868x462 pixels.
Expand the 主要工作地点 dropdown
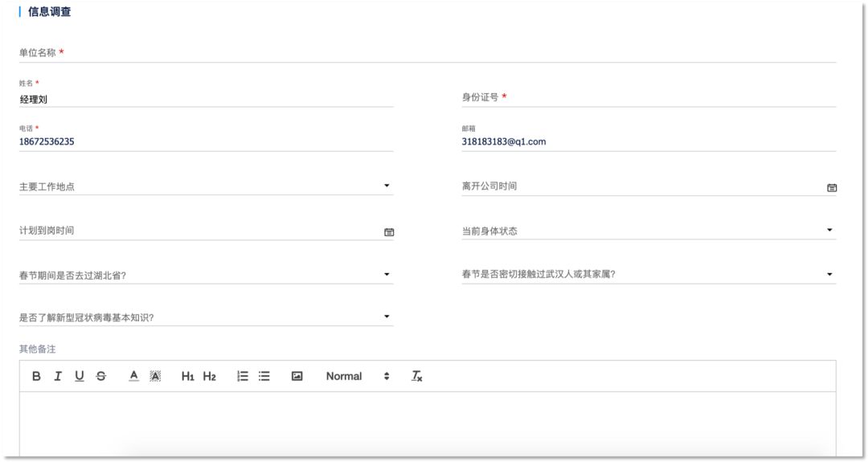[x=206, y=186]
